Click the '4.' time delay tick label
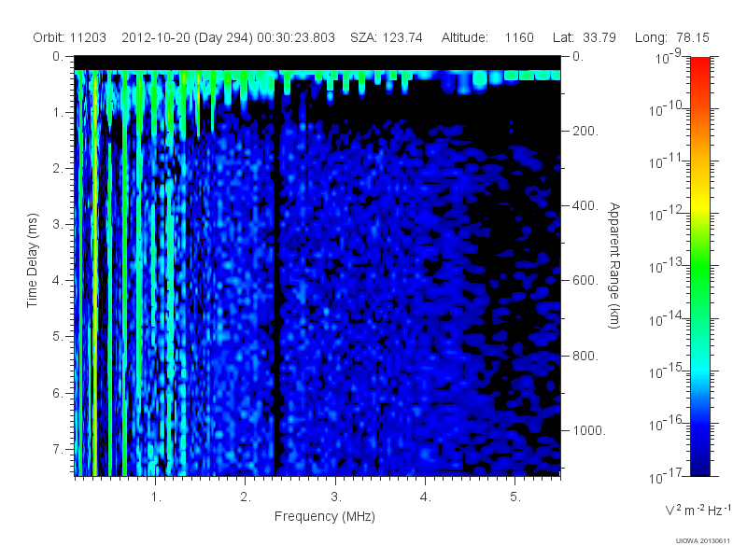 (x=58, y=281)
